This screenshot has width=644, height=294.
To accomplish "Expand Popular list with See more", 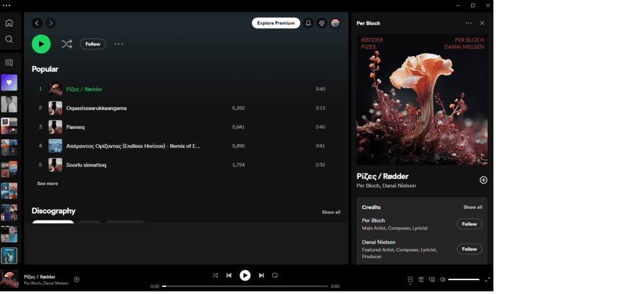I will tap(48, 183).
